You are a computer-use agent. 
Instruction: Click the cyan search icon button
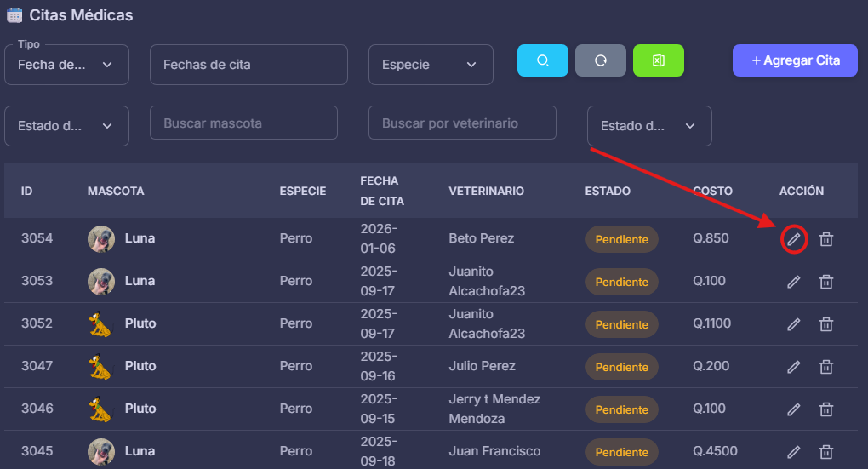click(x=542, y=60)
